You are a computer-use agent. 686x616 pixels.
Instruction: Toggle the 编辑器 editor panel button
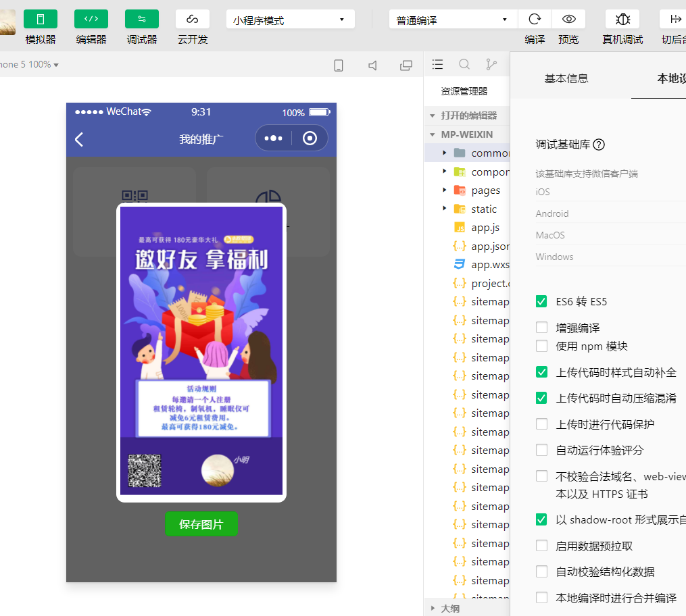(91, 19)
